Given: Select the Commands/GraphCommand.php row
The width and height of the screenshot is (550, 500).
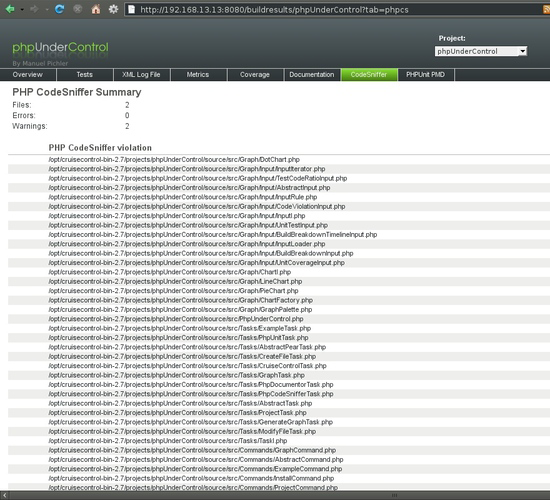Looking at the screenshot, I should pos(279,451).
